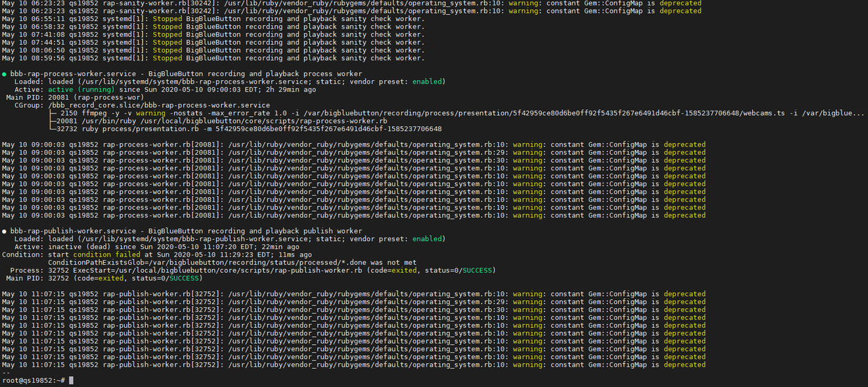Click the 'May 10 06:58:32' systemd Stopped line
The height and width of the screenshot is (387, 868).
(x=213, y=27)
